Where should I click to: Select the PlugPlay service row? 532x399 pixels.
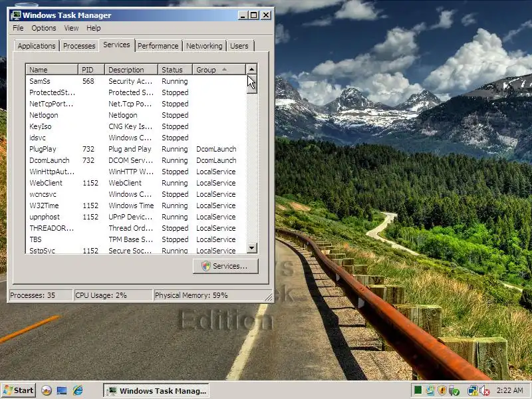tap(136, 149)
